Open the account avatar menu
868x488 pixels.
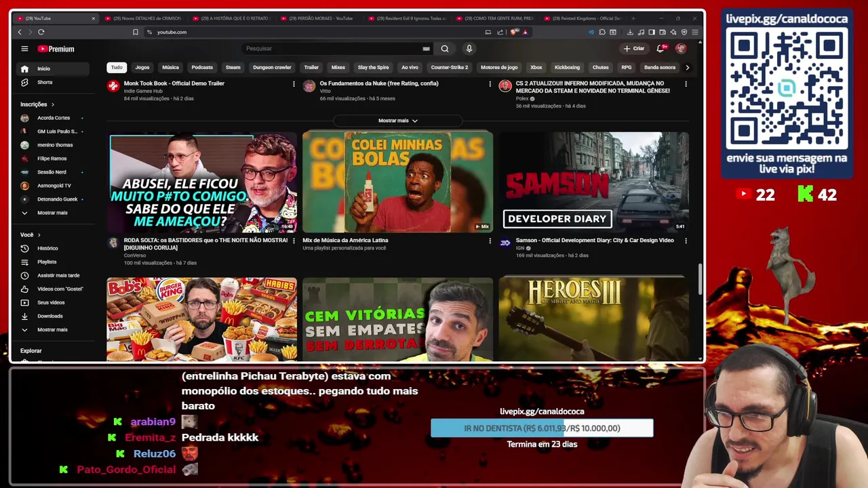(x=681, y=48)
